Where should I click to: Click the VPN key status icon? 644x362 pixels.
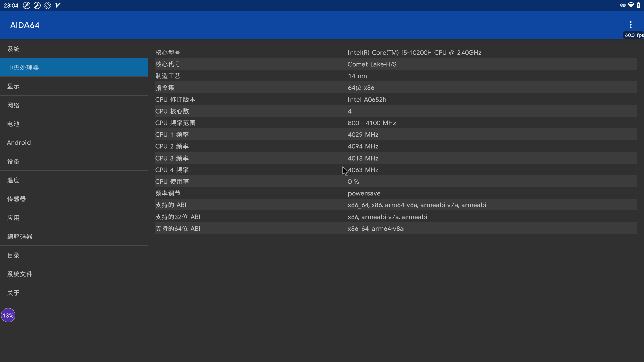pos(623,5)
